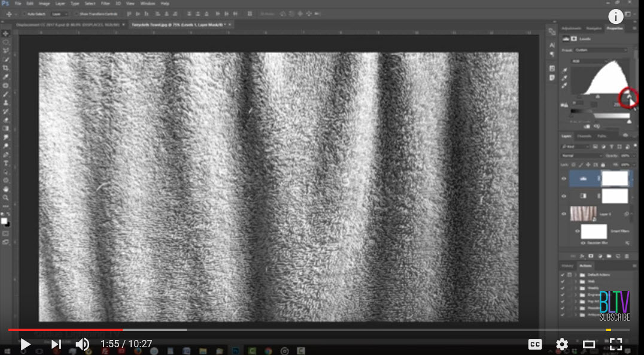Skip to the next video
The height and width of the screenshot is (355, 644).
pos(56,344)
